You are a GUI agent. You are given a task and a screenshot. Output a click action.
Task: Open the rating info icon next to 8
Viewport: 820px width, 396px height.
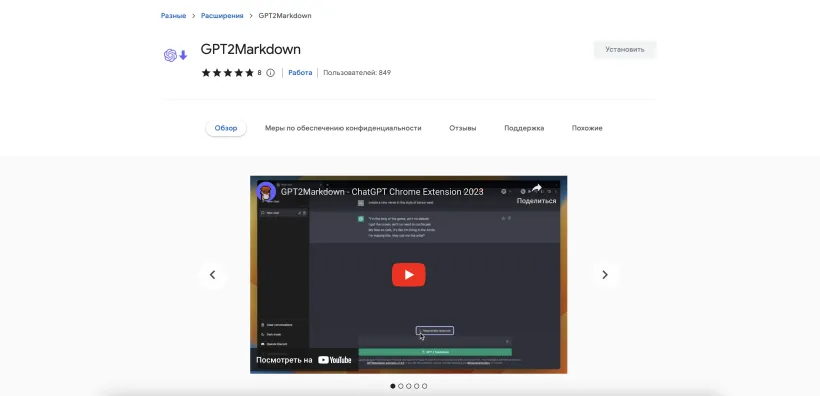pos(270,73)
